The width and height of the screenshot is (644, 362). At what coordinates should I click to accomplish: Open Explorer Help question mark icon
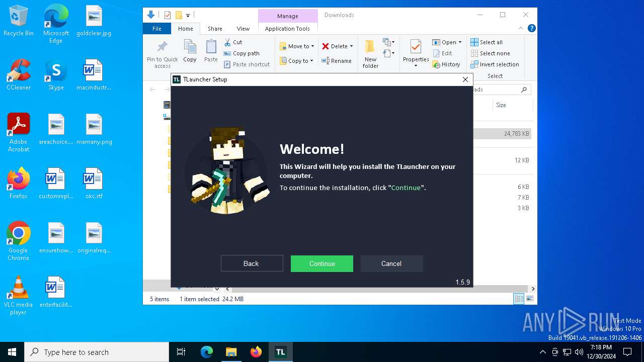pyautogui.click(x=531, y=29)
